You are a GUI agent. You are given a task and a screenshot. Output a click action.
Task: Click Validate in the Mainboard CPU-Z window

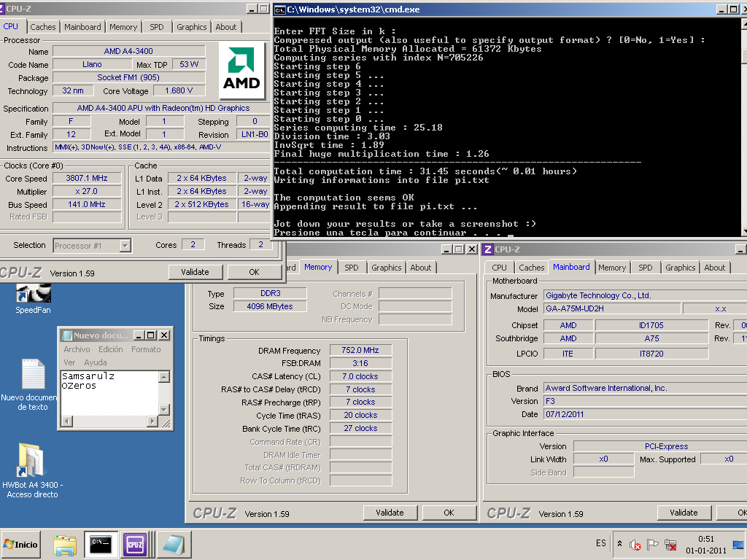(x=684, y=513)
